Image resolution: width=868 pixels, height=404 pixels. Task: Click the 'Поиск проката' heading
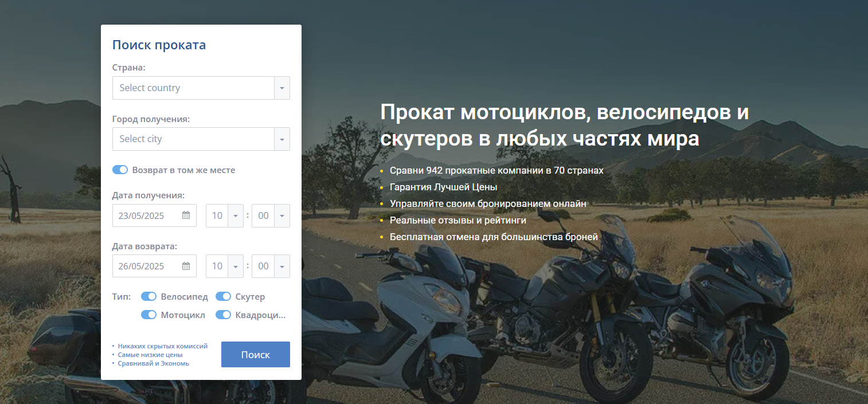coord(159,45)
